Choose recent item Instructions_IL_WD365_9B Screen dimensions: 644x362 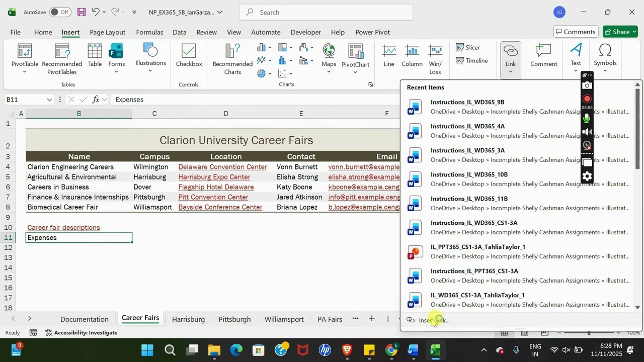tap(518, 107)
